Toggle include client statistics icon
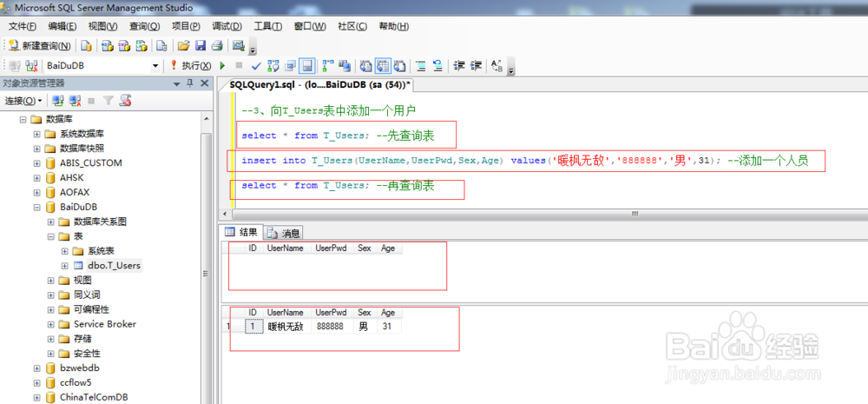Screen dimensions: 868x404 345,66
